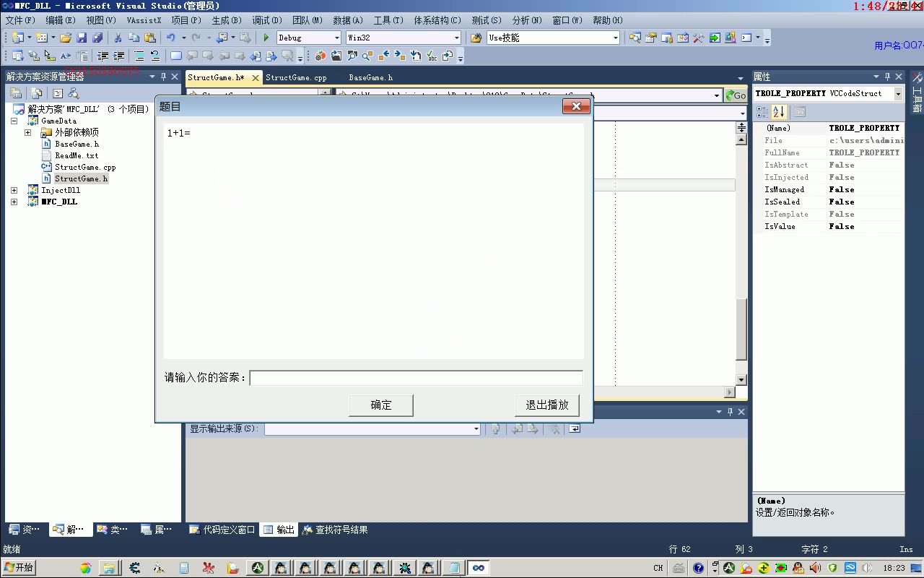Click the Undo arrow icon
Viewport: 924px width, 578px height.
170,38
